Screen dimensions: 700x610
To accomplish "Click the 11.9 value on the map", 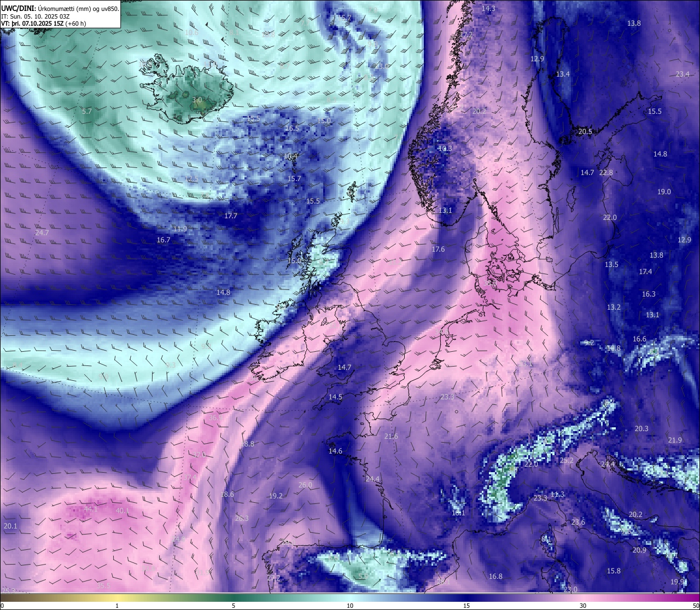I will pos(180,229).
